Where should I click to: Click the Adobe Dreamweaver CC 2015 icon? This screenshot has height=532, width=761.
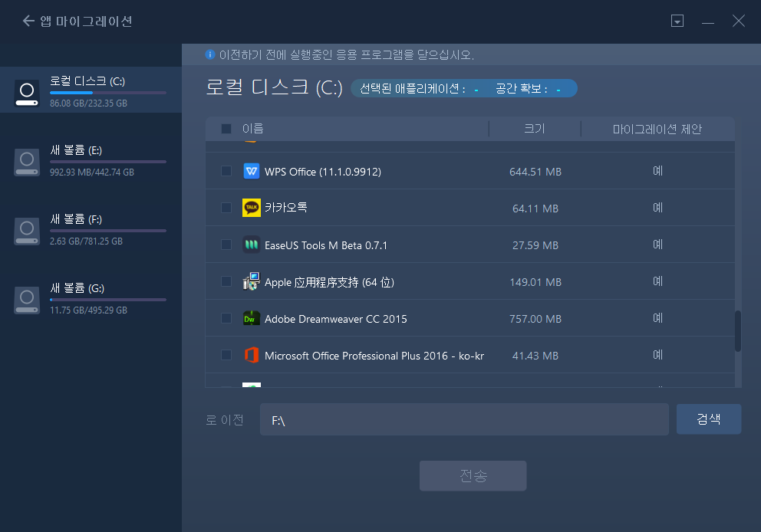point(252,318)
